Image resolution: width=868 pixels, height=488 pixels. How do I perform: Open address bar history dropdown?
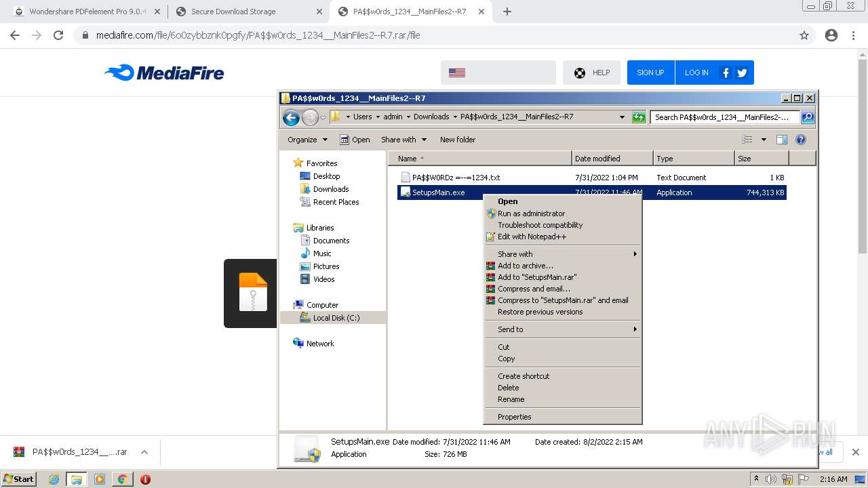(622, 117)
